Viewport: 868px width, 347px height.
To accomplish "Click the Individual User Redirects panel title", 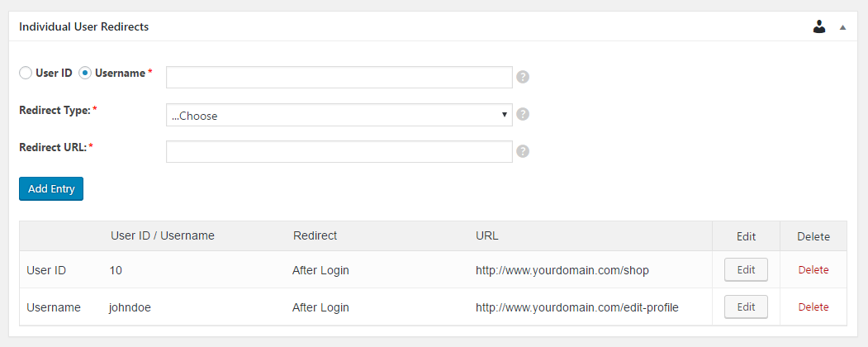I will [x=84, y=26].
